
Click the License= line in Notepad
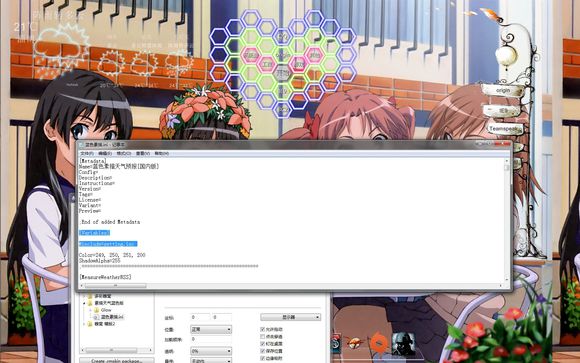click(90, 200)
